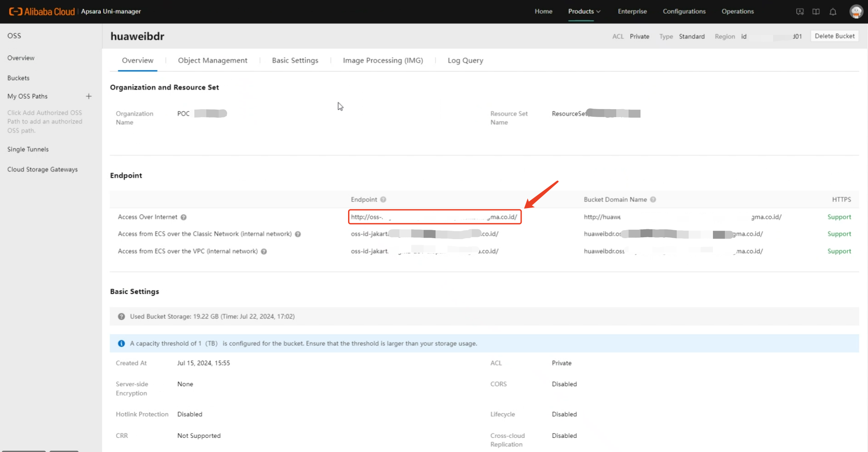Click the Hotlink Protection Disabled value

(190, 414)
